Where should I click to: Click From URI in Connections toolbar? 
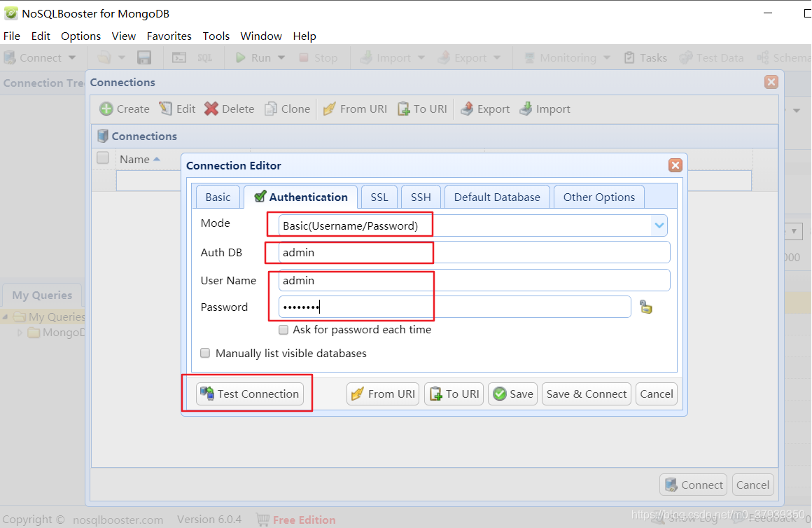click(x=355, y=109)
